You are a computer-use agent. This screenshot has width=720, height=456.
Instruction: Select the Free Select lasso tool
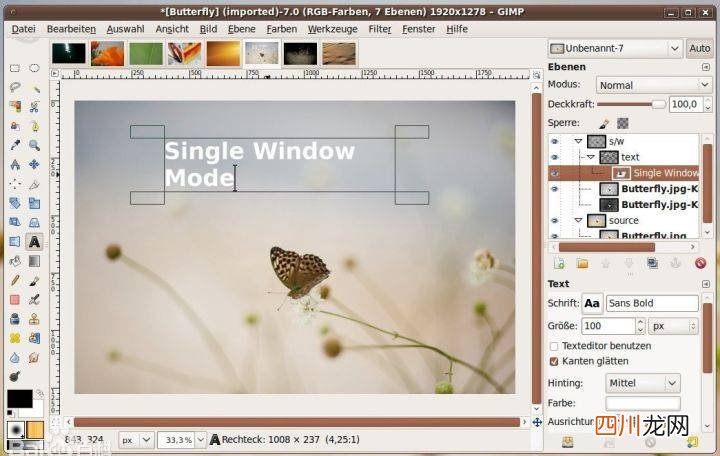(15, 87)
